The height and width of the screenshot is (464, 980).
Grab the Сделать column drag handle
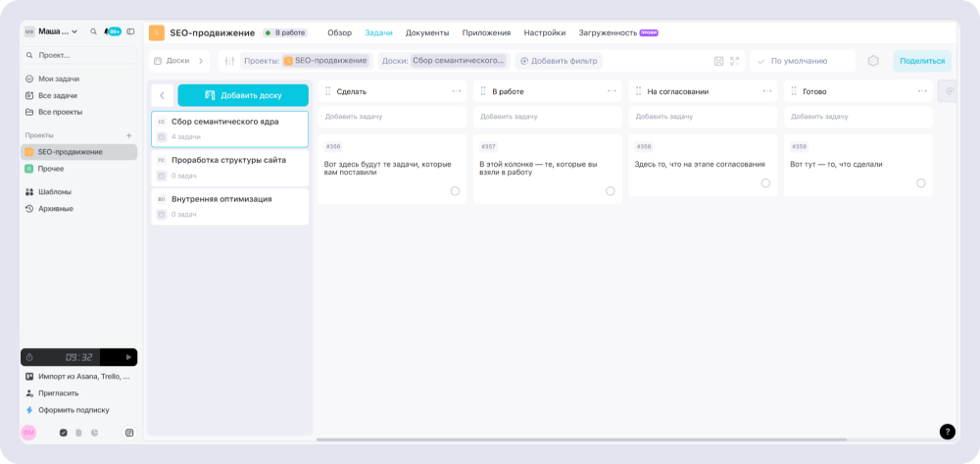327,91
